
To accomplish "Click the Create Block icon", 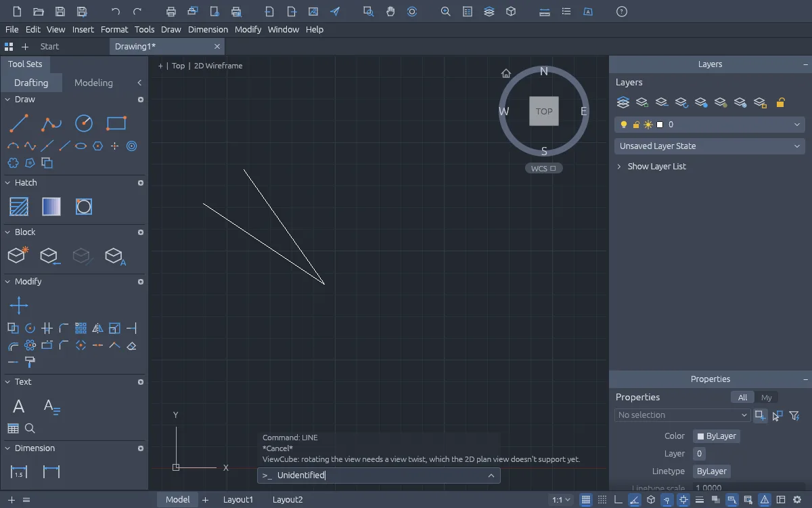I will click(x=19, y=255).
